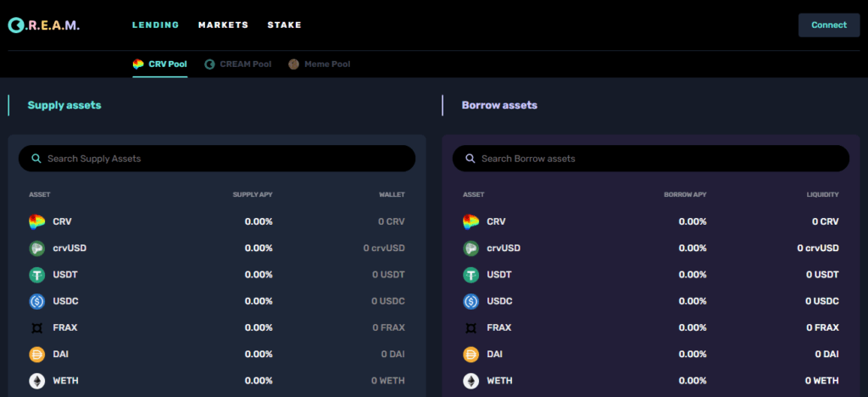This screenshot has height=397, width=868.
Task: Select USDC name in Supply assets
Action: tap(65, 301)
